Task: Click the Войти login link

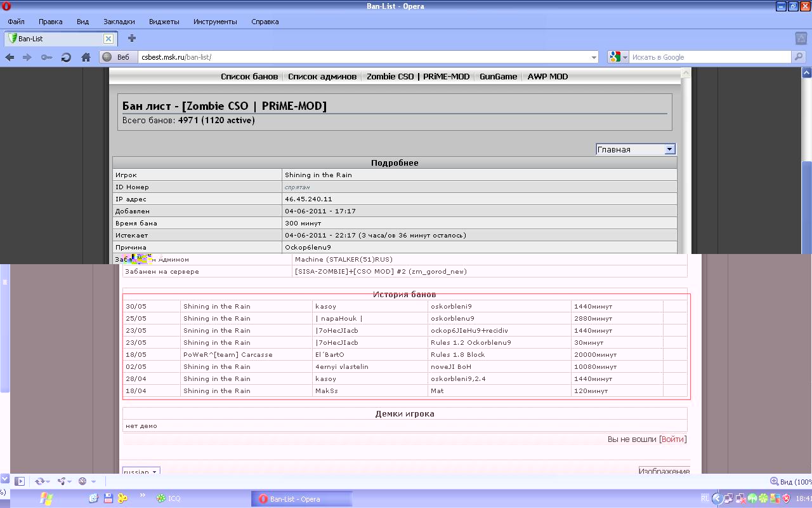Action: click(672, 439)
